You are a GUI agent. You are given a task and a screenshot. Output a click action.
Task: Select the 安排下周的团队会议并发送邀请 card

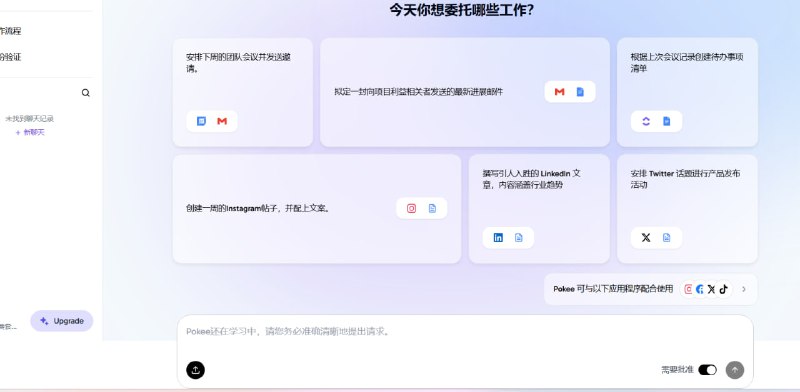[243, 92]
